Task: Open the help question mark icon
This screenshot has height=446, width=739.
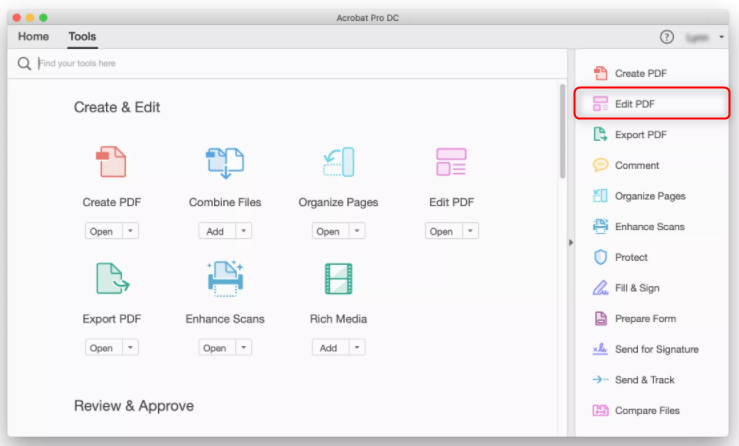Action: 667,37
